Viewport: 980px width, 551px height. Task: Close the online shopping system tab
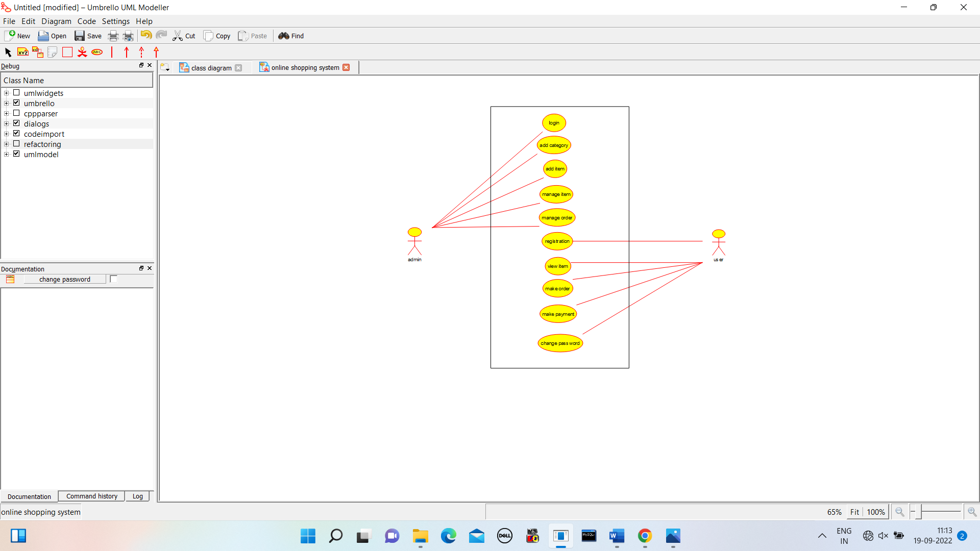(346, 67)
